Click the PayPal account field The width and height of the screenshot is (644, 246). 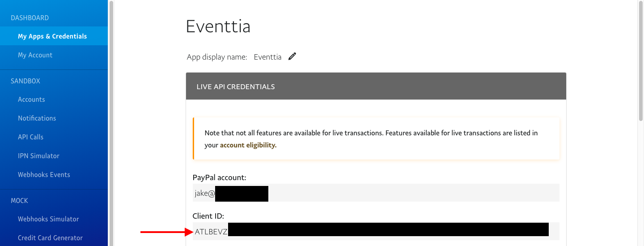[x=376, y=193]
